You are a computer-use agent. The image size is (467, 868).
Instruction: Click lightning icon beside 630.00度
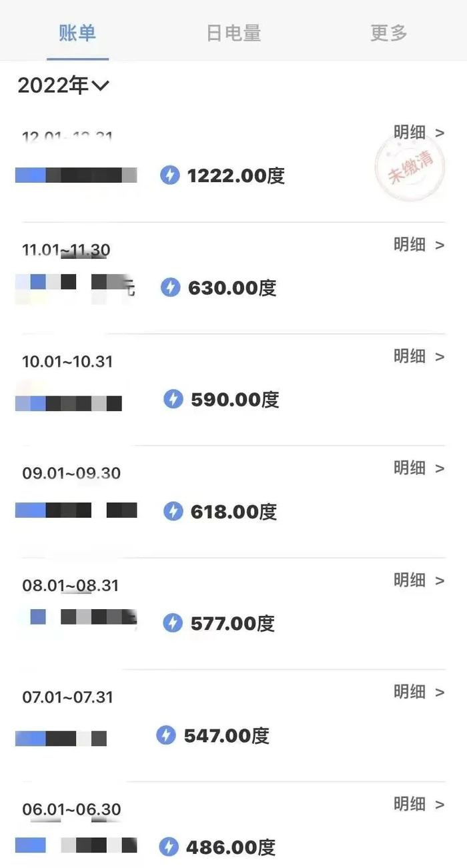coord(171,288)
